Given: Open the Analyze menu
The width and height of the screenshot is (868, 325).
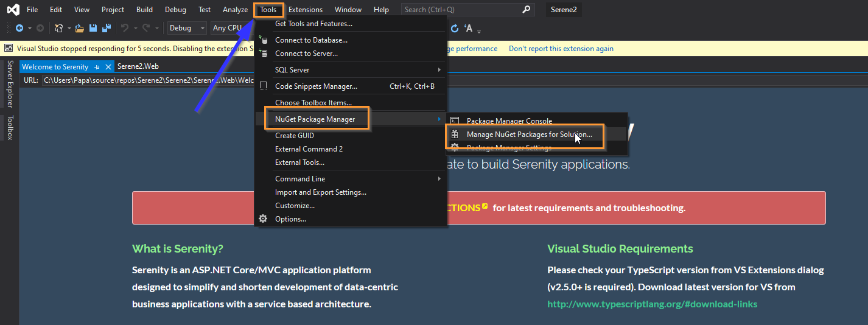Looking at the screenshot, I should point(235,10).
